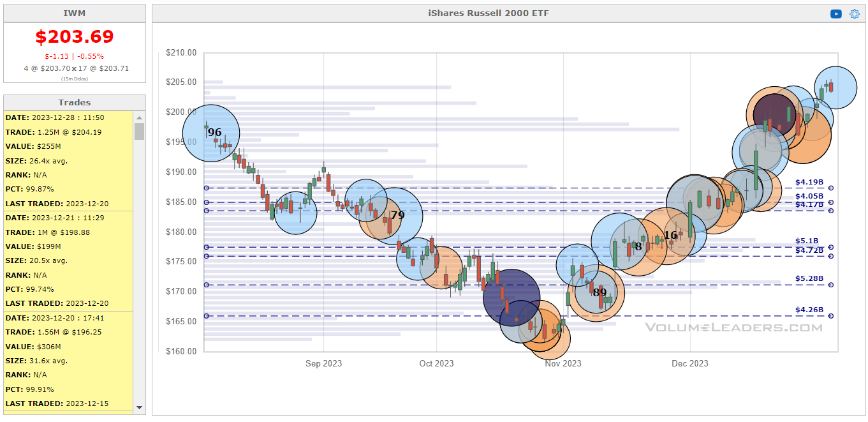
Task: Click the bid/ask quote 4 @ $203.70
Action: click(x=47, y=68)
